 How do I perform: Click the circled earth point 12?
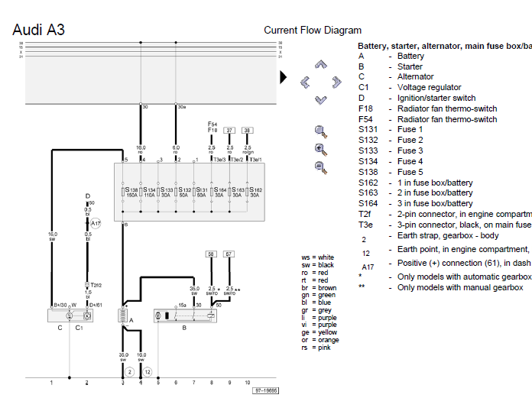(x=148, y=372)
